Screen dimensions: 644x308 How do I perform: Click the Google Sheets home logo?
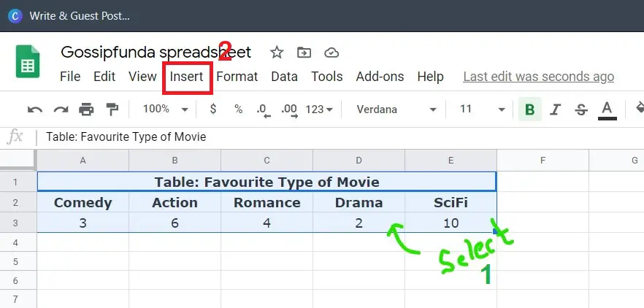(x=28, y=61)
